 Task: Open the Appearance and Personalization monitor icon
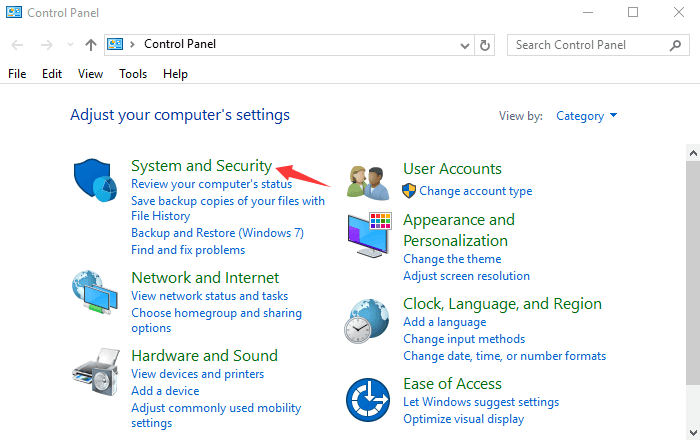pyautogui.click(x=369, y=235)
